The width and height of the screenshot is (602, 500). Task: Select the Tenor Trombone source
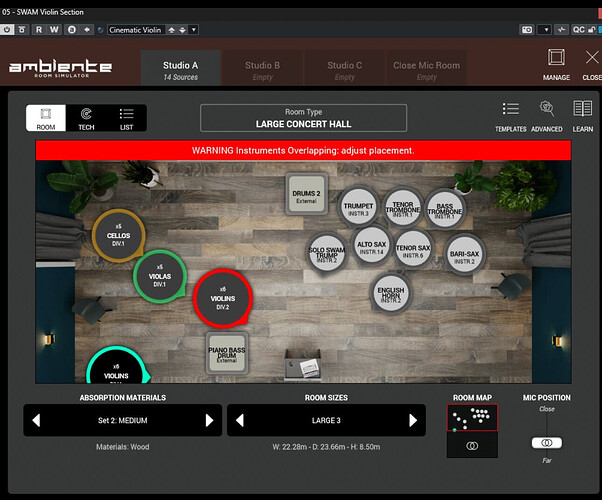click(x=403, y=208)
